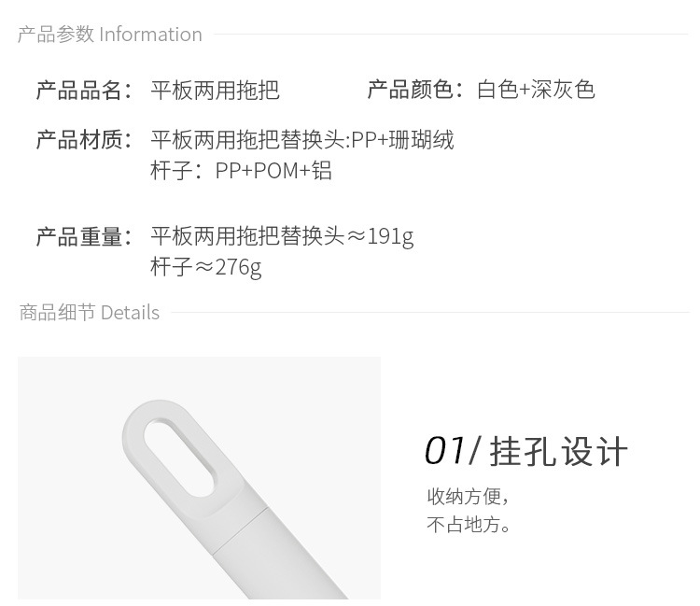Click the 杆子 PP+POM+铝 material line
The width and height of the screenshot is (700, 606).
(241, 171)
